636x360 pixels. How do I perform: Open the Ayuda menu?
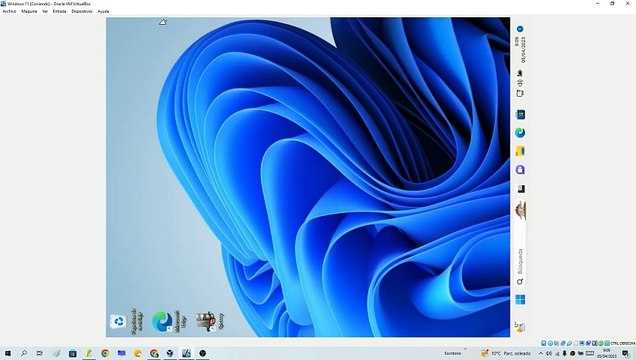[x=103, y=11]
